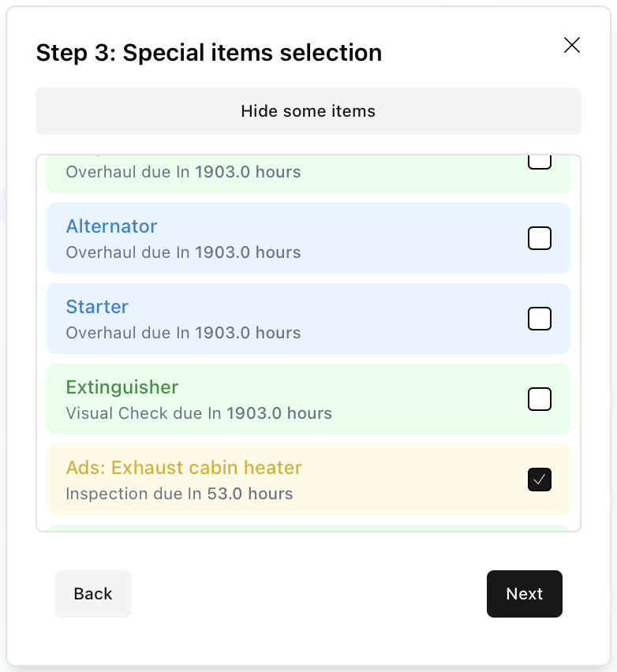Click the Alternator blue title text
617x672 pixels.
pyautogui.click(x=111, y=226)
